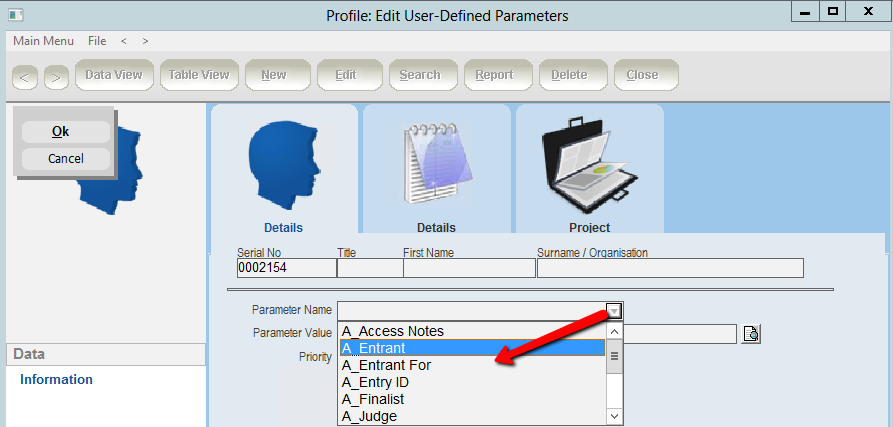Screen dimensions: 893x427
Task: Choose A_Judge in the parameter list
Action: (472, 416)
